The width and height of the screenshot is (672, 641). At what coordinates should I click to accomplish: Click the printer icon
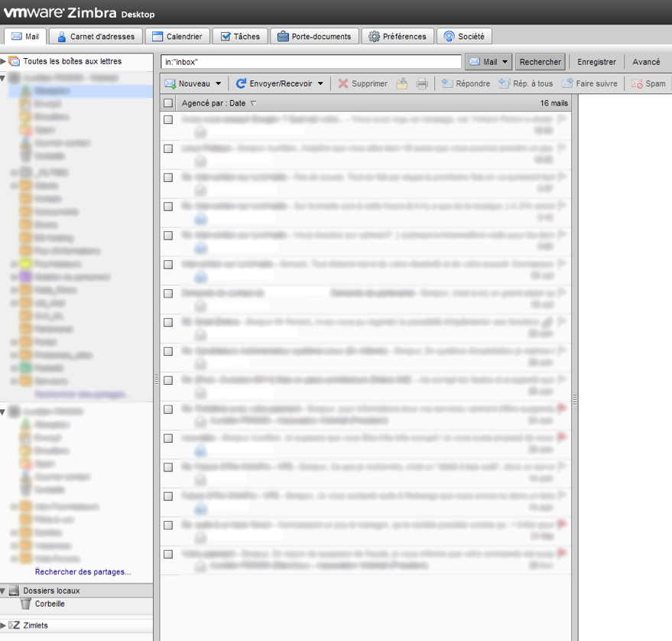[x=422, y=83]
